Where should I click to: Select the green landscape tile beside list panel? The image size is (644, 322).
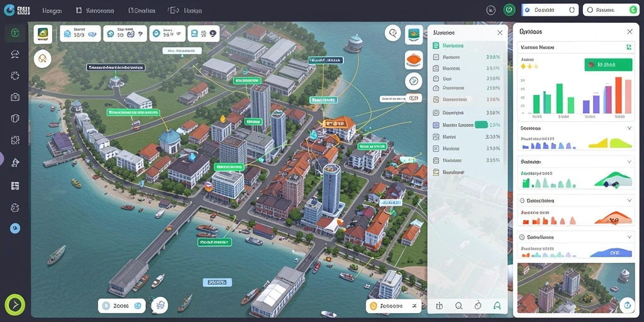pyautogui.click(x=414, y=34)
